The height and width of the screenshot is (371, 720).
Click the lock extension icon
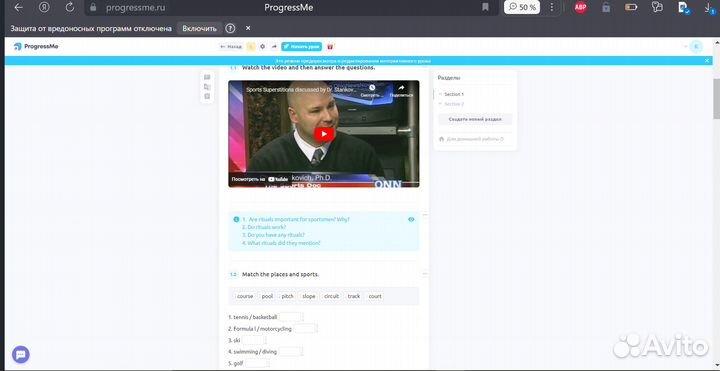606,7
